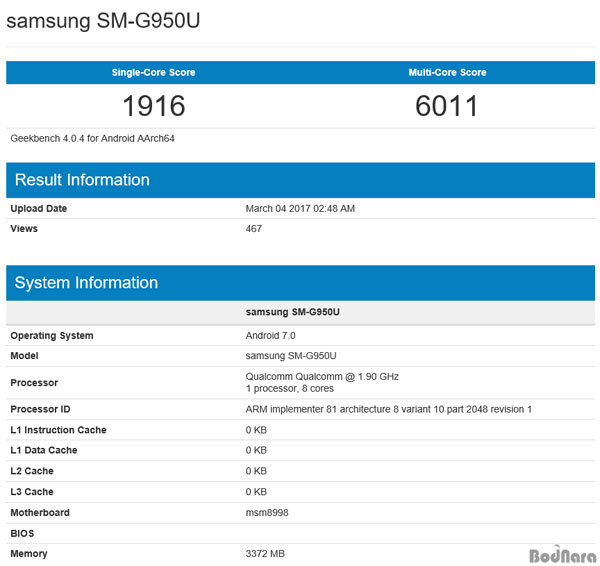
Task: Select the msm8998 motherboard value
Action: 267,513
